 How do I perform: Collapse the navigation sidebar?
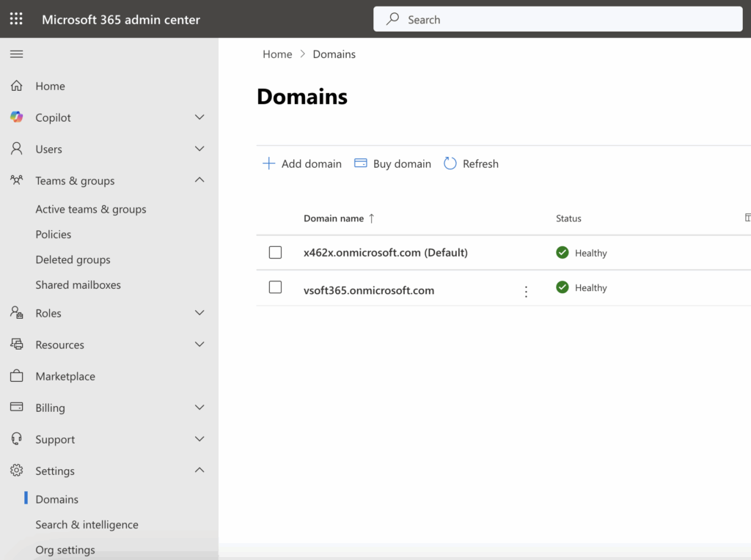[15, 53]
